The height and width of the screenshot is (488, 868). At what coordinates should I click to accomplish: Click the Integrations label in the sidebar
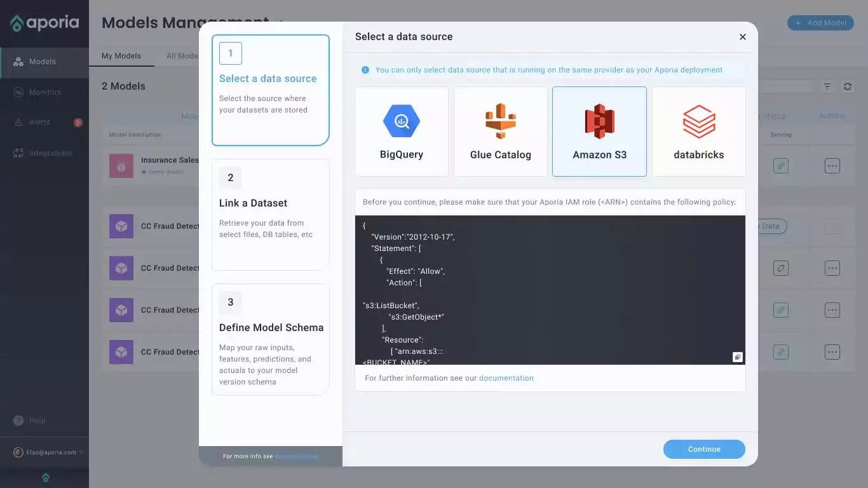click(51, 153)
